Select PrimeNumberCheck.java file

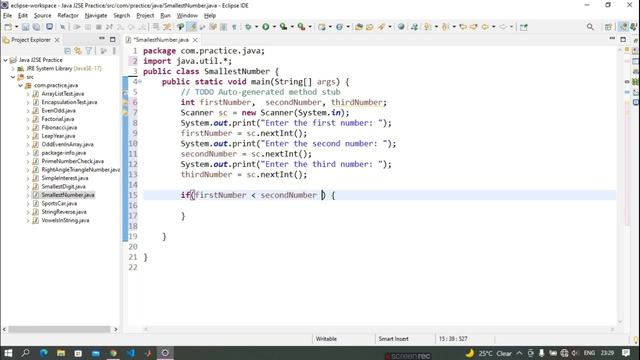pos(72,161)
